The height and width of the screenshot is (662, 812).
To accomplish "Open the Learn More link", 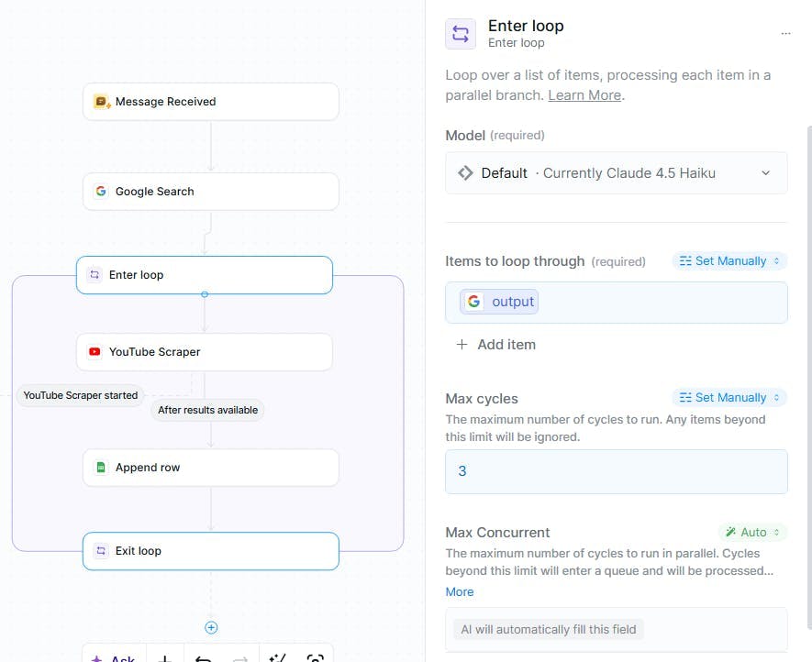I will pyautogui.click(x=584, y=95).
